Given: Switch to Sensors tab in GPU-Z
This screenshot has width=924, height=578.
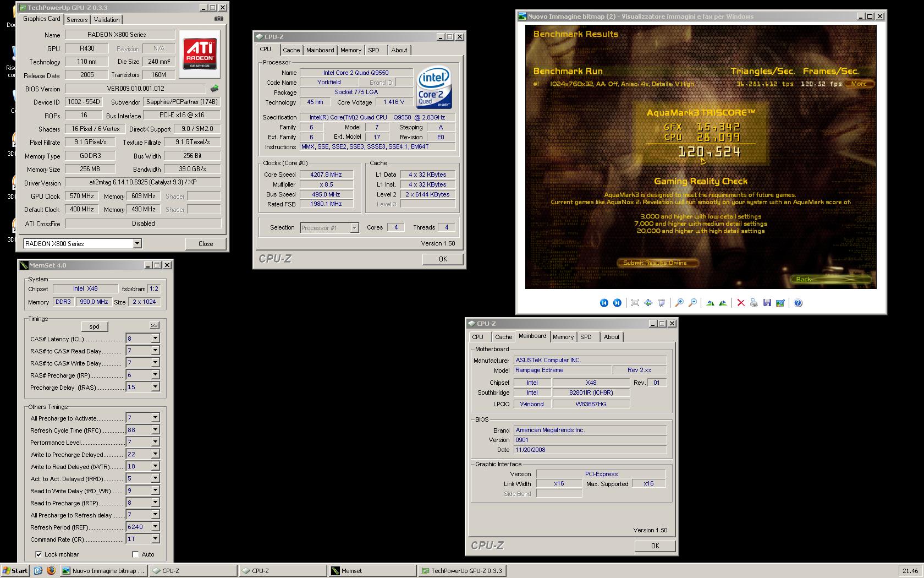Looking at the screenshot, I should click(77, 20).
